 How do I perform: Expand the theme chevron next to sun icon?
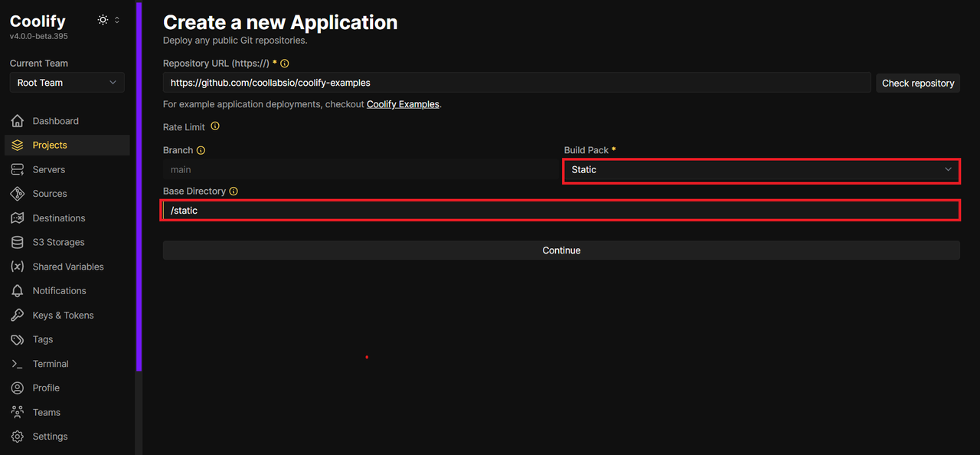(117, 20)
